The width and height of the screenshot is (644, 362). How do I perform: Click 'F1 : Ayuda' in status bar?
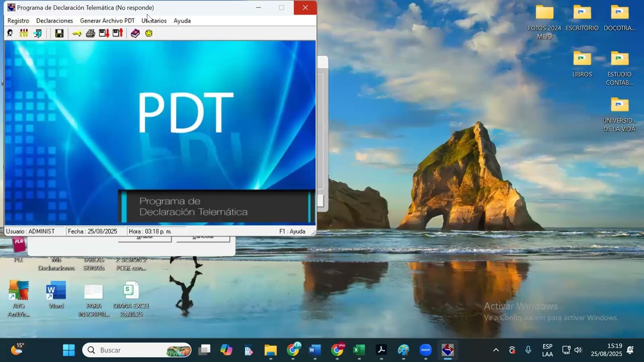click(x=292, y=231)
